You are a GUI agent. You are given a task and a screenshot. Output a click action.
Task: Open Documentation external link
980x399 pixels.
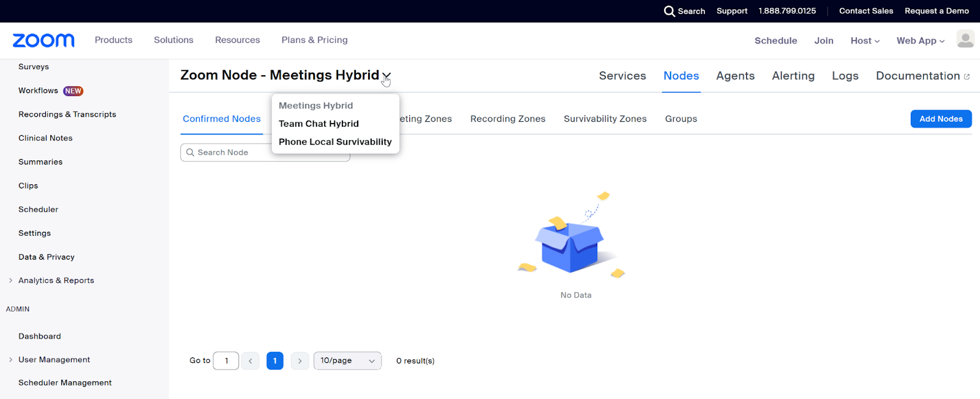[922, 76]
